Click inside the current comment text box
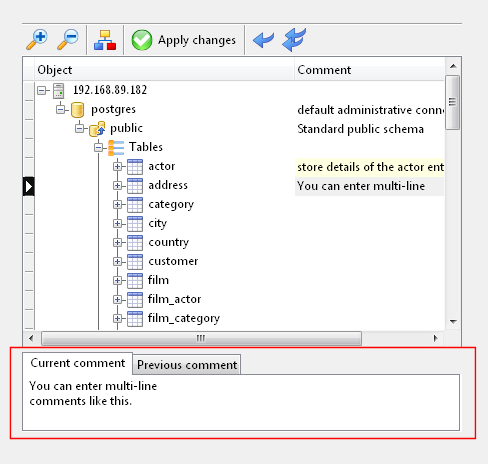 (241, 402)
